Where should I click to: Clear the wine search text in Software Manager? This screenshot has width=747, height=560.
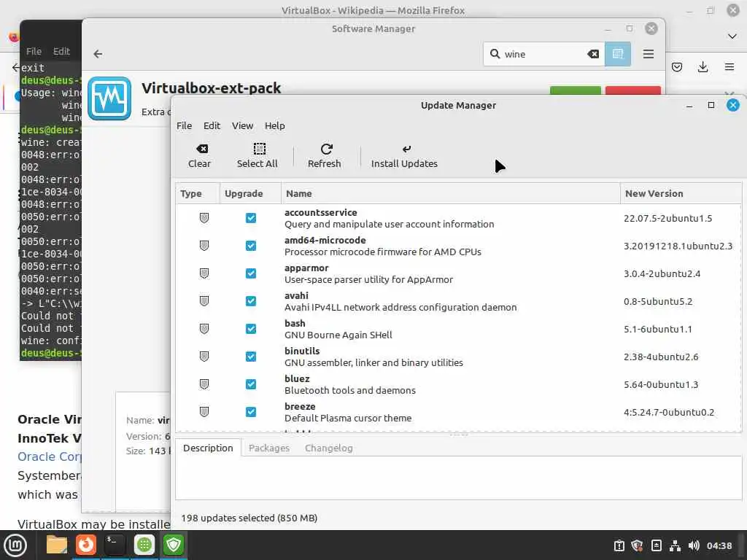tap(593, 54)
